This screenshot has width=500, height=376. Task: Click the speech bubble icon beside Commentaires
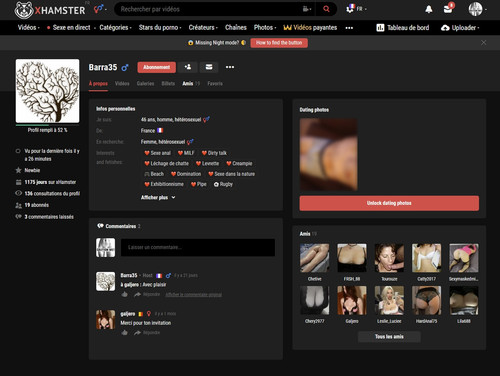(x=100, y=226)
